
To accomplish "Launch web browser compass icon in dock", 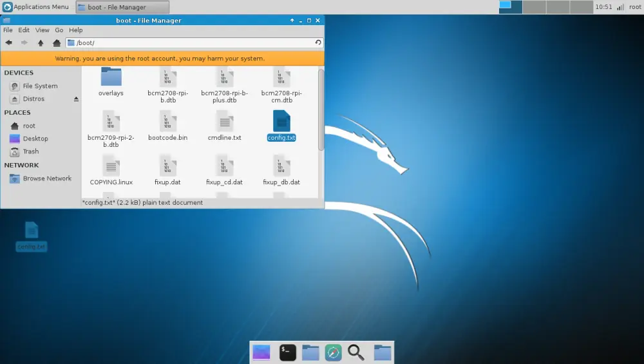I will tap(333, 352).
